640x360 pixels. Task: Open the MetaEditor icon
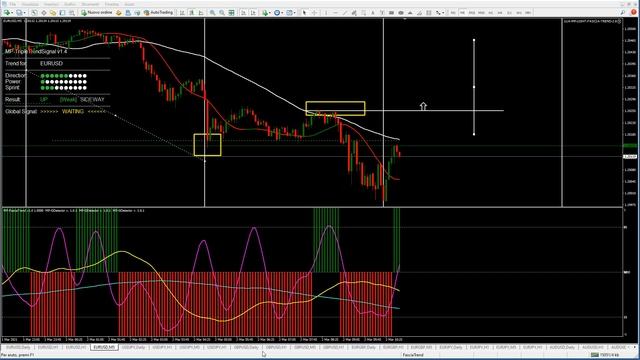click(119, 13)
